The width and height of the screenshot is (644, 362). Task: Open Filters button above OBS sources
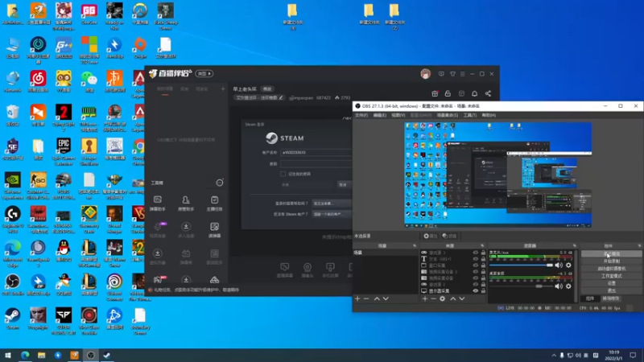coord(450,236)
